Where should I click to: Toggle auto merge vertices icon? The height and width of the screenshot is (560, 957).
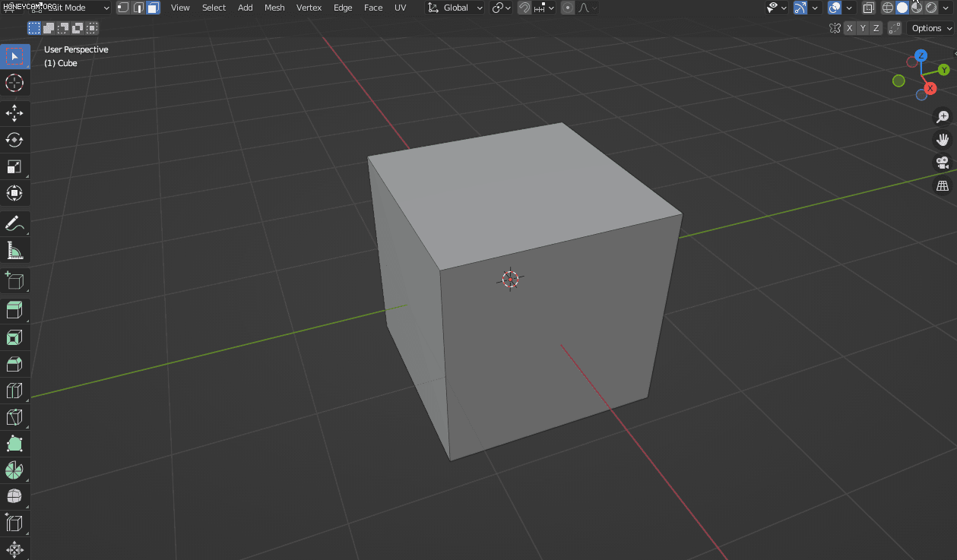(895, 28)
